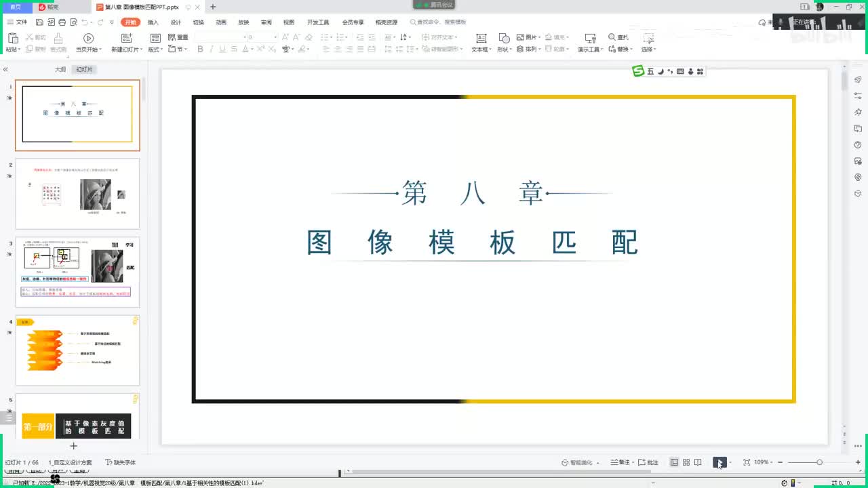Switch to Slide Sorter grid view

[x=686, y=462]
